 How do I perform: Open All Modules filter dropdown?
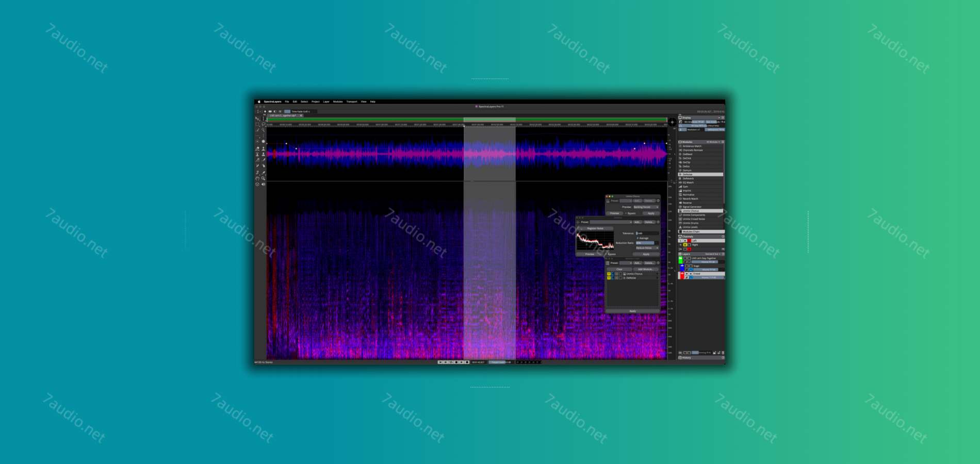point(713,142)
